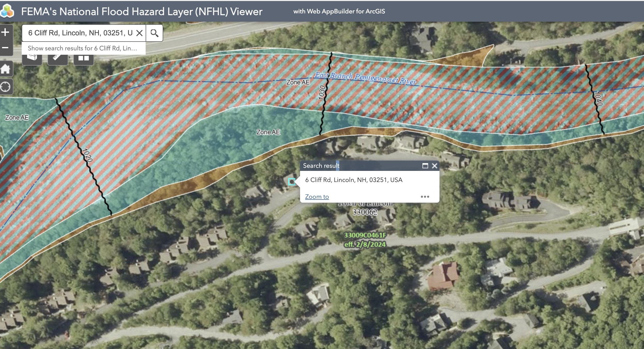
Task: Click the My Location crosshair button
Action: 5,87
